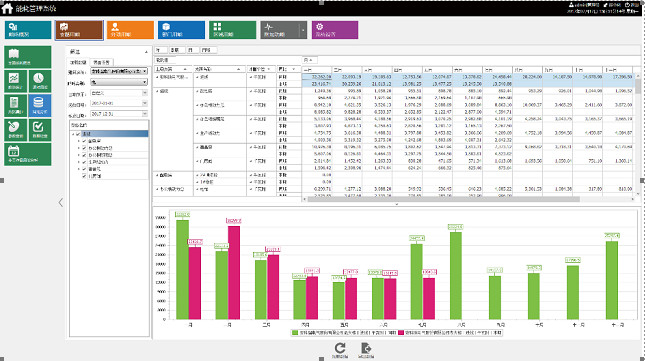
Task: Open the end date dropdown showing 2017-12-31
Action: click(118, 114)
